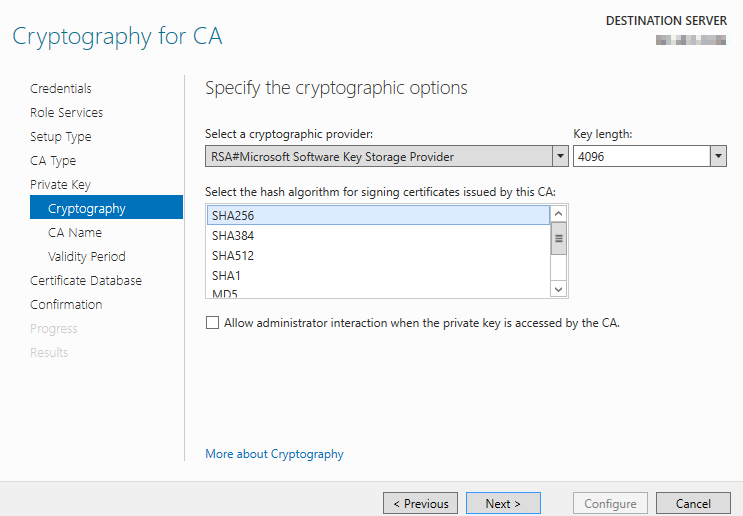
Task: Open the Validity Period step
Action: pos(87,257)
